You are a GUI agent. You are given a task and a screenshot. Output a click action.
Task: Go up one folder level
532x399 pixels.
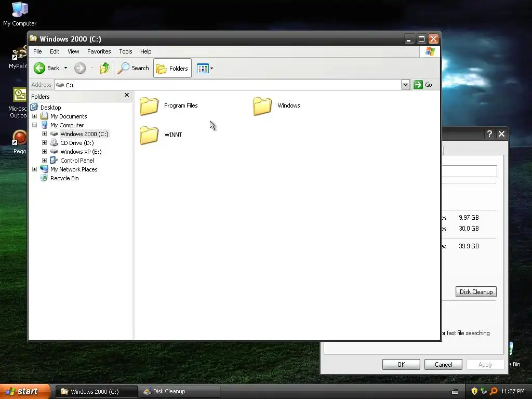coord(105,68)
